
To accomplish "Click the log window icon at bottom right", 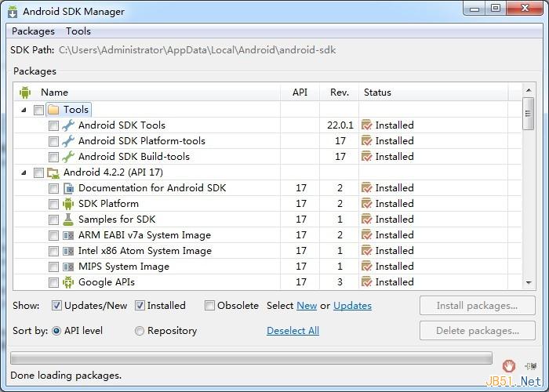I will pos(532,366).
